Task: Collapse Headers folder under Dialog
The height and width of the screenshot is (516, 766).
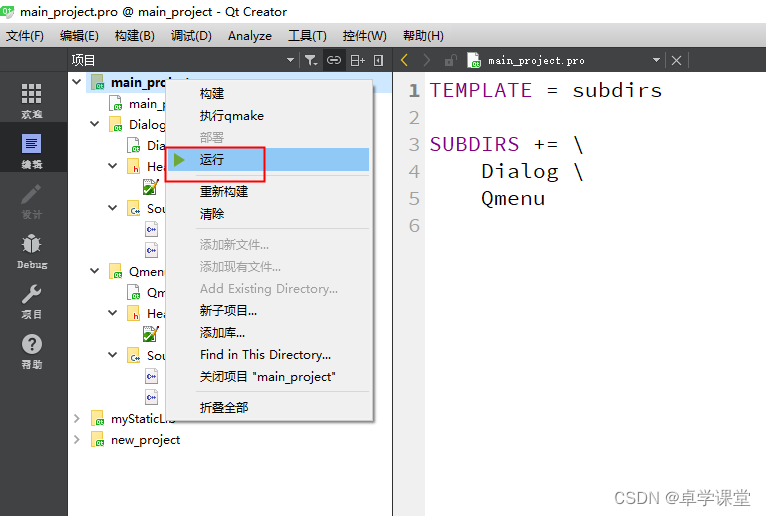Action: point(112,166)
